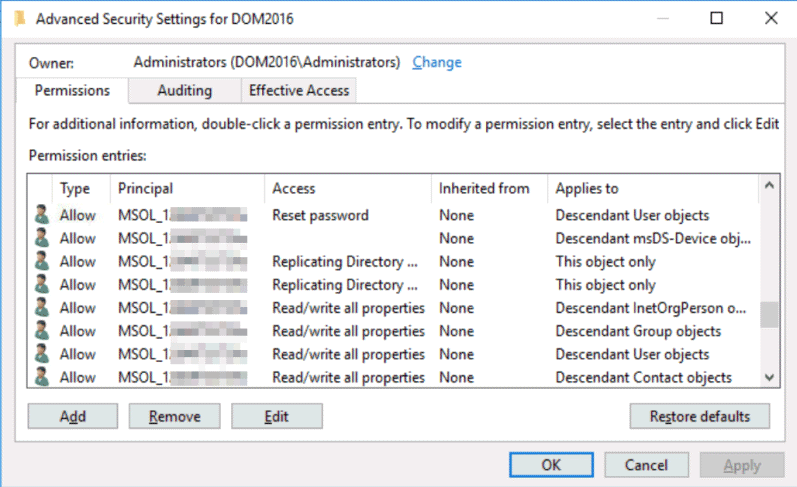Click user icon of Descendant Contact objects row
Image resolution: width=797 pixels, height=487 pixels.
(41, 377)
